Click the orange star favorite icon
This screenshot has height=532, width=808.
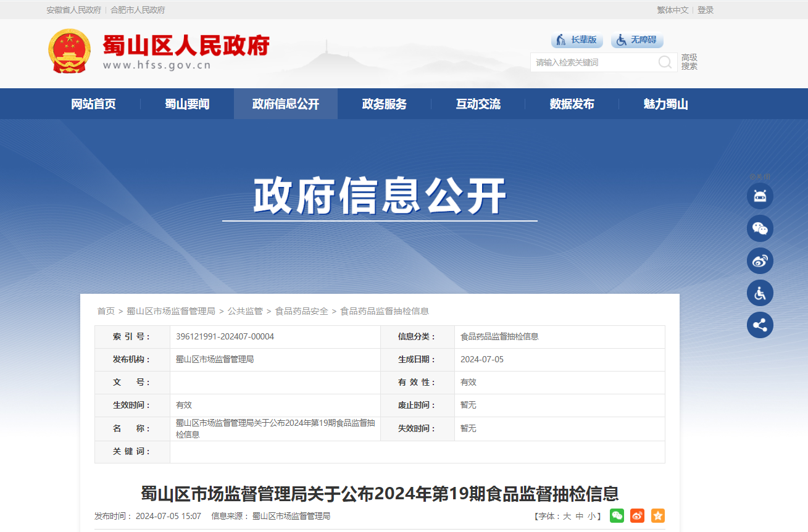(658, 516)
